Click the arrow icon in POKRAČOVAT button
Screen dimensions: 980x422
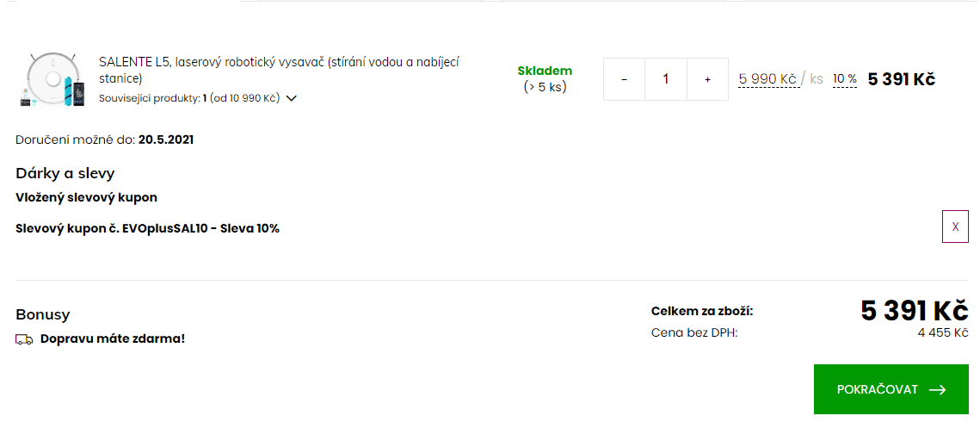[938, 389]
